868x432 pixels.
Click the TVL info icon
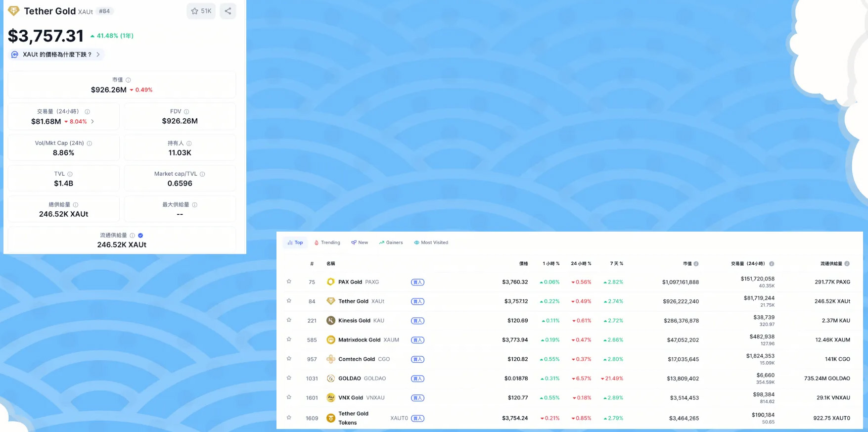(x=70, y=174)
